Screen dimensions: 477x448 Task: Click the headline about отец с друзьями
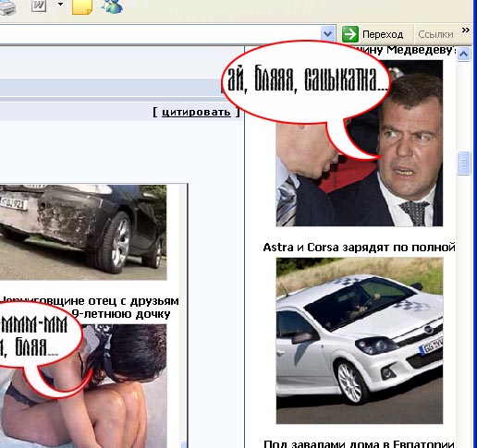point(90,308)
